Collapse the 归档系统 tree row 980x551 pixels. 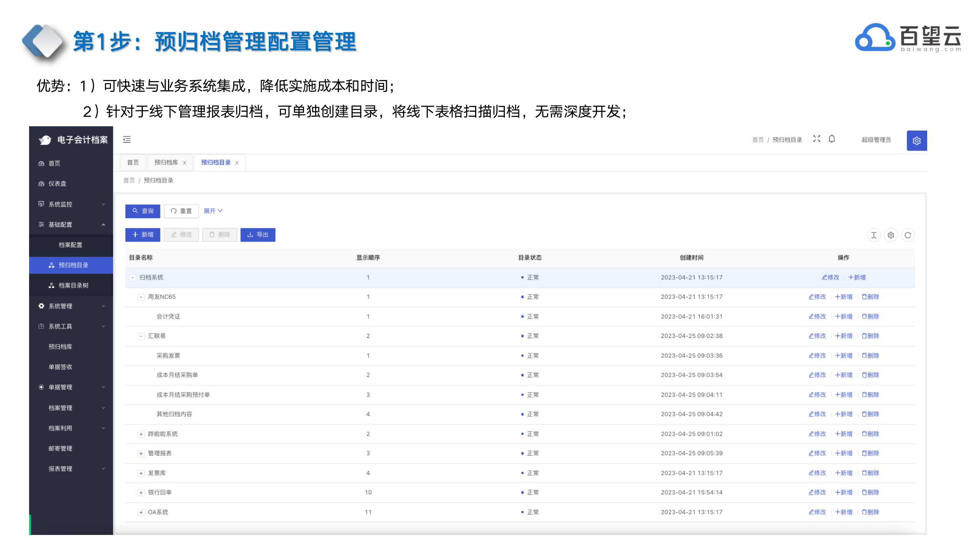click(x=132, y=278)
